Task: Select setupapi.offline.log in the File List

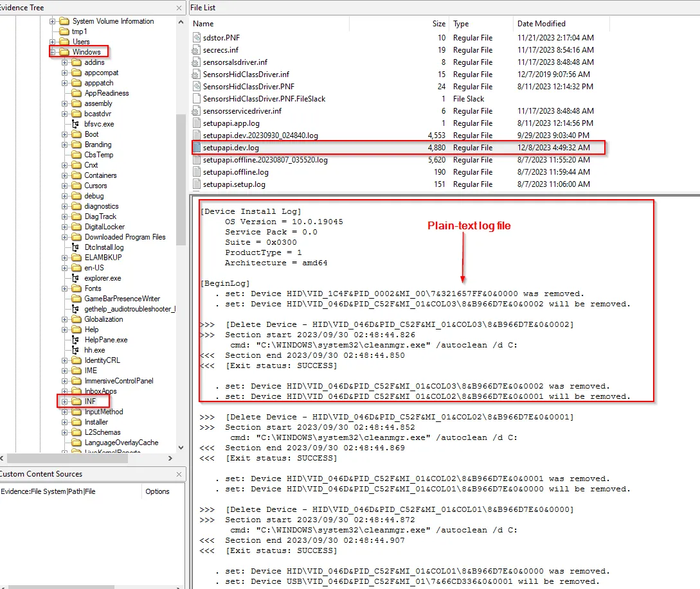Action: click(x=235, y=172)
